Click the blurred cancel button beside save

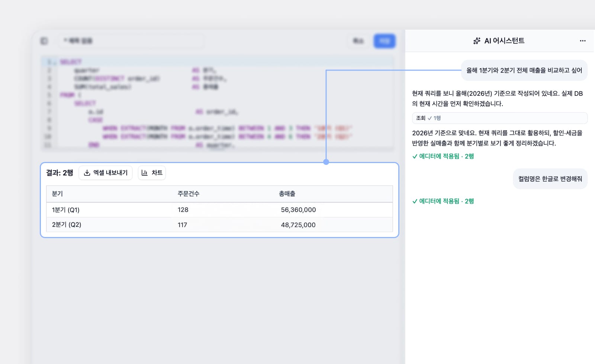(358, 41)
